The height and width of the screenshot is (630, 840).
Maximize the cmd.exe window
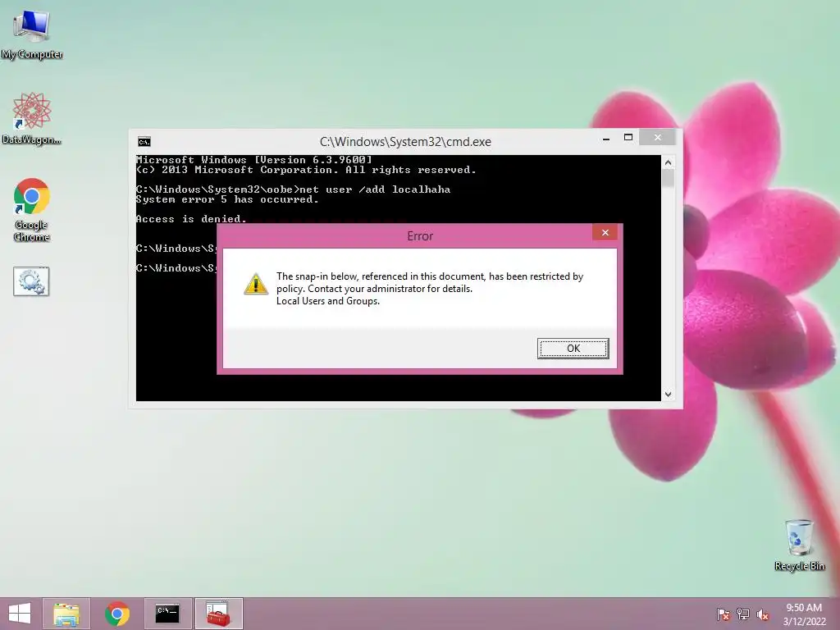tap(628, 138)
